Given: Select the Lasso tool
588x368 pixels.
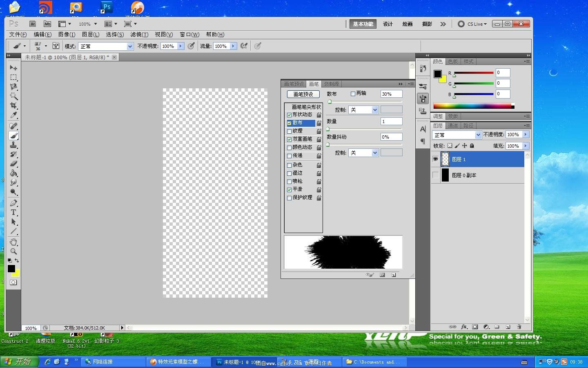Looking at the screenshot, I should [13, 87].
